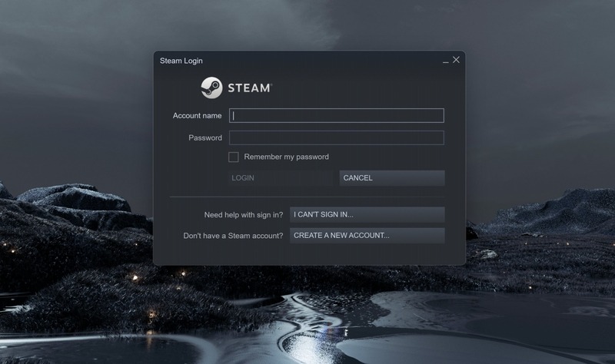Open the I CAN'T SIGN IN... help

click(x=367, y=215)
